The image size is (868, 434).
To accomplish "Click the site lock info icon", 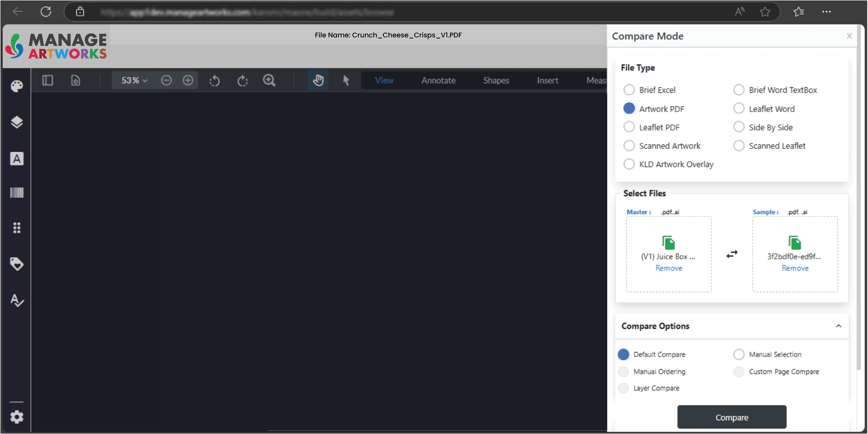I will click(x=80, y=12).
